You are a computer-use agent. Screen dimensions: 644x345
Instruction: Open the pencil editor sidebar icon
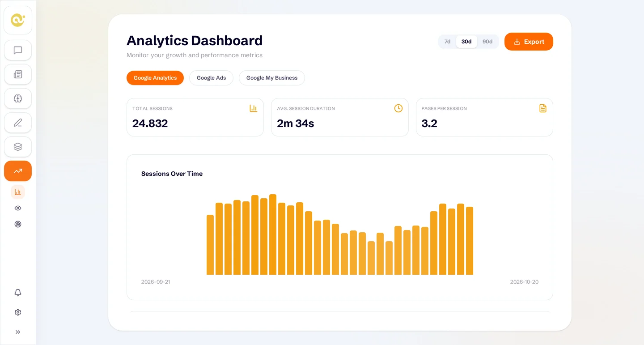click(18, 123)
